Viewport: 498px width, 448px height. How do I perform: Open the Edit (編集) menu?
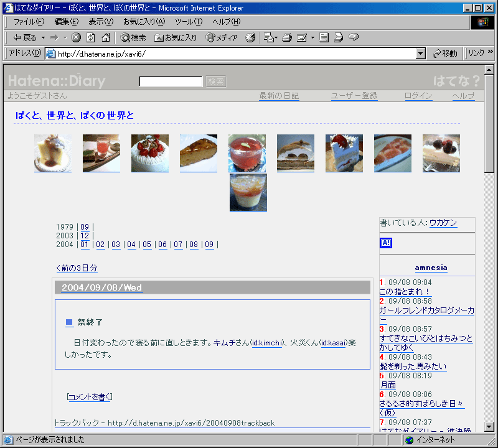tap(67, 22)
